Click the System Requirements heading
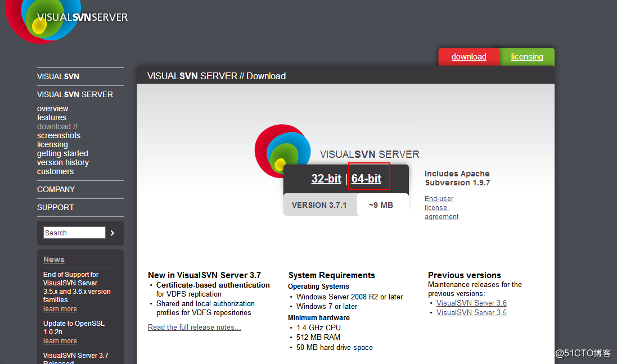Screen dimensions: 617x364 pos(332,275)
